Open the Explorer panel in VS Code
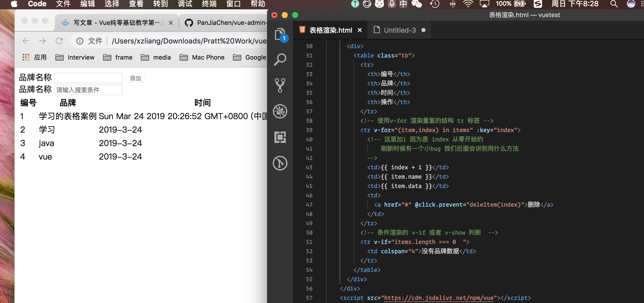644x303 pixels. (280, 34)
